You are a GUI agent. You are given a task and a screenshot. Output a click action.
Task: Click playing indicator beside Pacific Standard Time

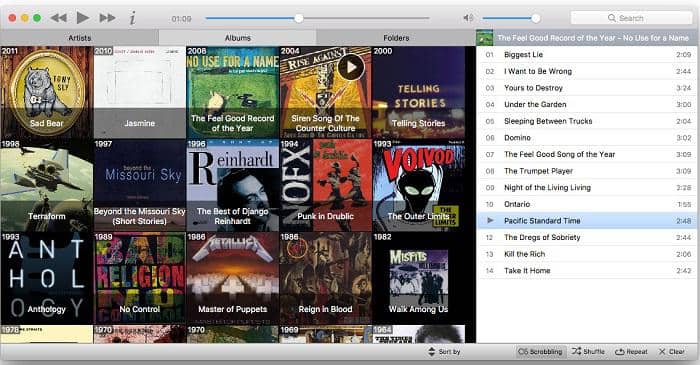[x=490, y=220]
